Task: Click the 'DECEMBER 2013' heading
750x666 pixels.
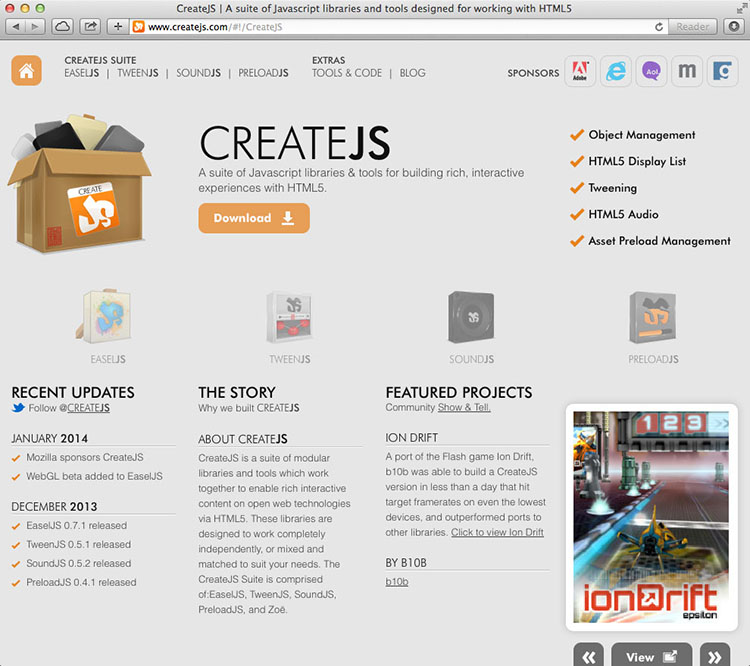Action: pos(54,506)
